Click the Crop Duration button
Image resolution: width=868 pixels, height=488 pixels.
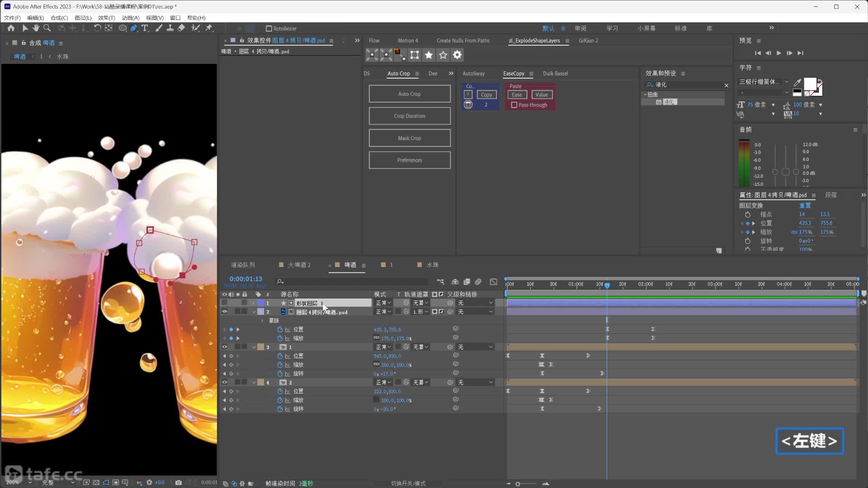410,116
